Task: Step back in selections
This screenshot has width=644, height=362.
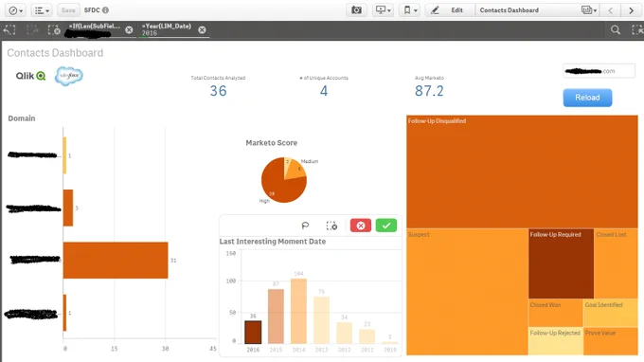Action: (x=9, y=30)
